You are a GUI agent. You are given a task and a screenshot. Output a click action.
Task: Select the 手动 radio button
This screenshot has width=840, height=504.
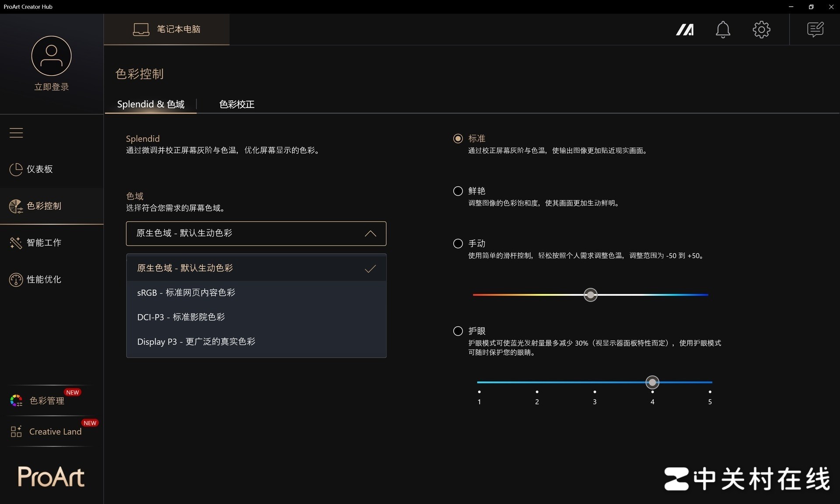[x=458, y=244]
